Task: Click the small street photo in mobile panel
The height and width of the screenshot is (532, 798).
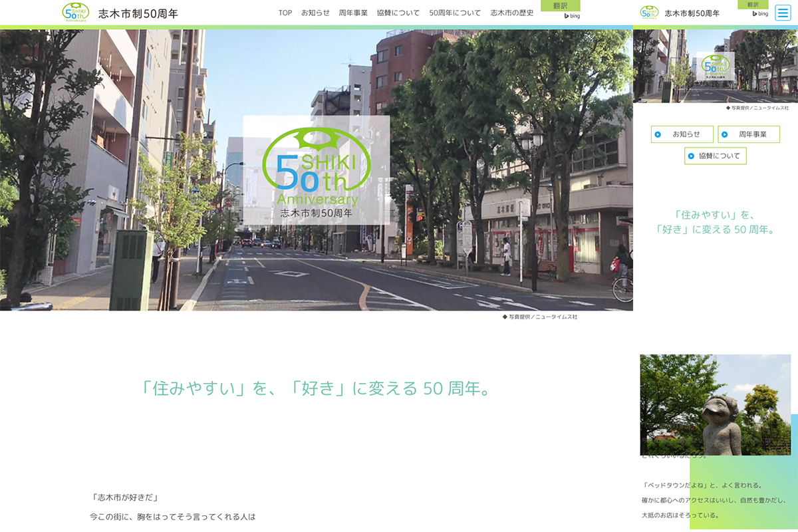Action: [715, 66]
